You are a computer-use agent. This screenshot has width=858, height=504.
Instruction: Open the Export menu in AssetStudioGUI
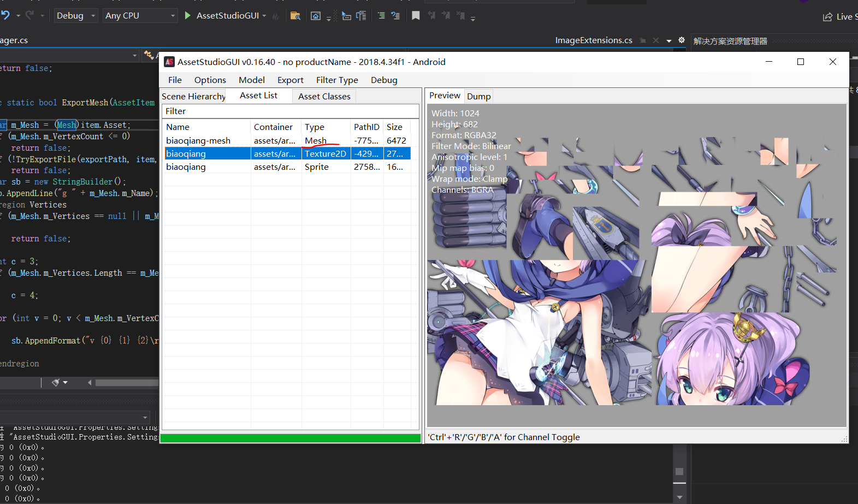(x=290, y=80)
